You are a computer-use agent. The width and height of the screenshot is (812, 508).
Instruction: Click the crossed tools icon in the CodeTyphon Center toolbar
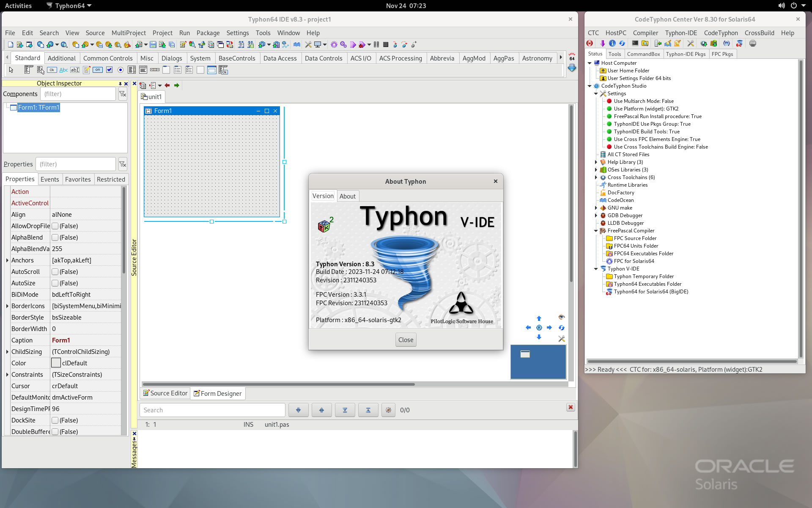pos(691,43)
